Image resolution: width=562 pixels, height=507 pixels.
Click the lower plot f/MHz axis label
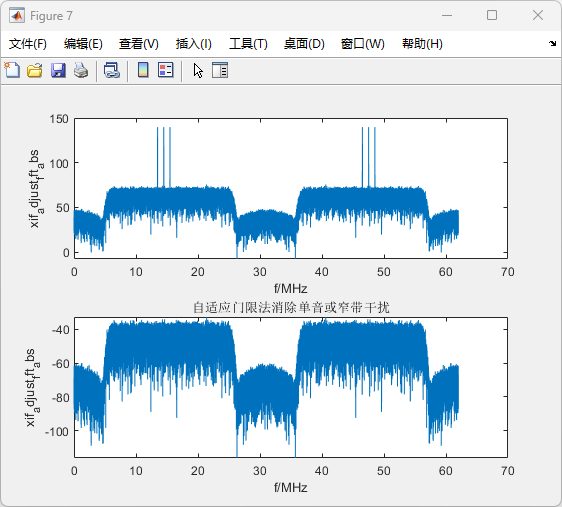coord(291,487)
